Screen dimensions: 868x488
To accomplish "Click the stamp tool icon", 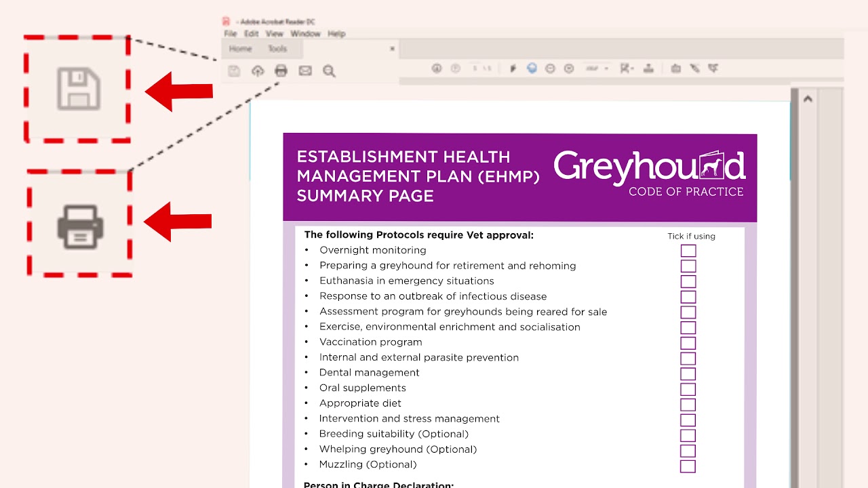I will [649, 68].
